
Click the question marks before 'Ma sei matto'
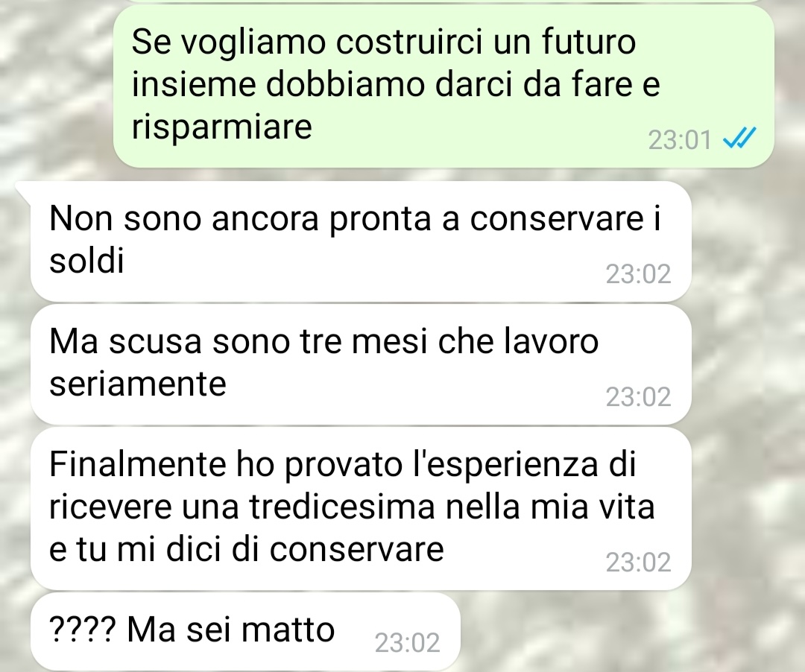(83, 630)
